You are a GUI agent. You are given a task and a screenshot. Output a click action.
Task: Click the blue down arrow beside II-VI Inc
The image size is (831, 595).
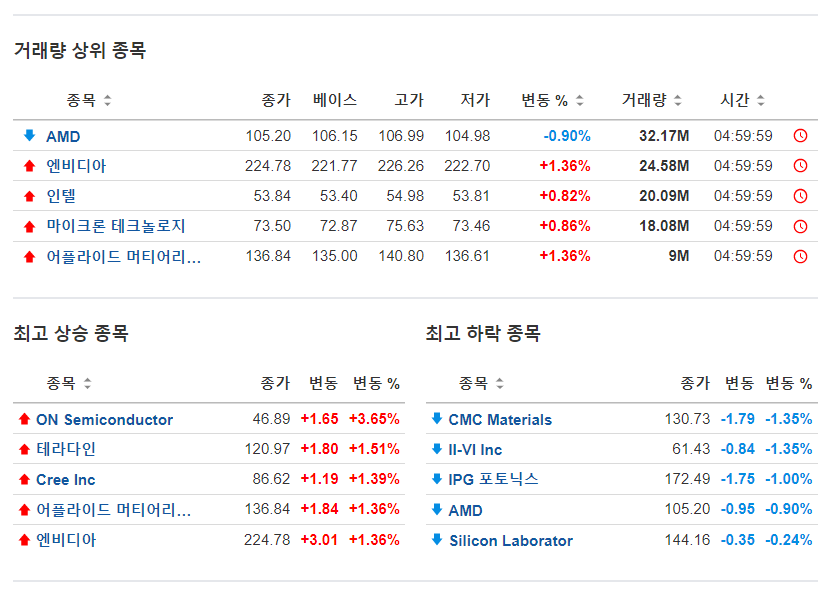pyautogui.click(x=437, y=449)
